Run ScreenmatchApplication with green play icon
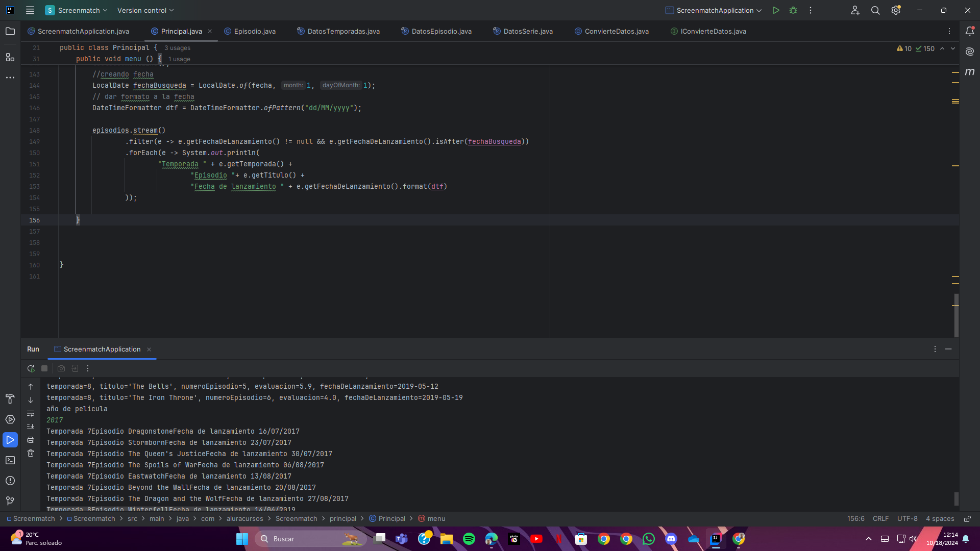Image resolution: width=980 pixels, height=551 pixels. point(776,10)
